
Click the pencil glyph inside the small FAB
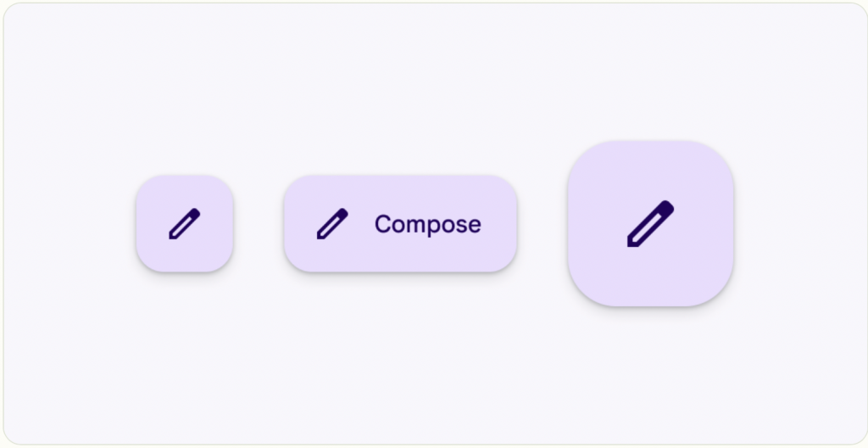pos(184,224)
